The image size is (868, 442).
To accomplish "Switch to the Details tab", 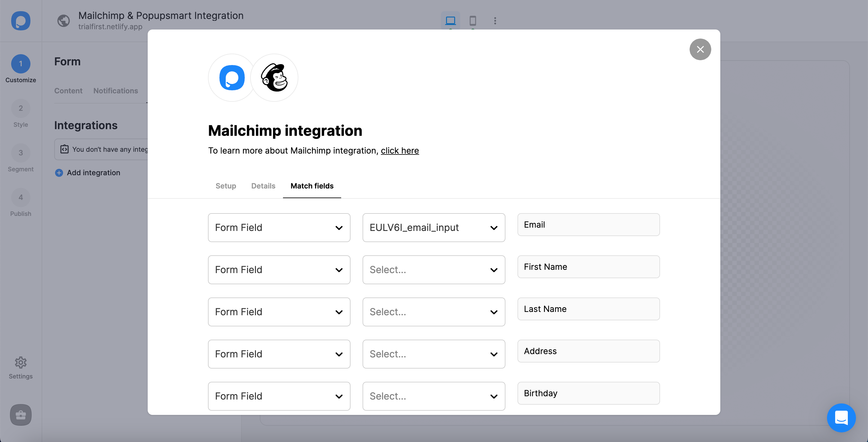I will (x=263, y=185).
